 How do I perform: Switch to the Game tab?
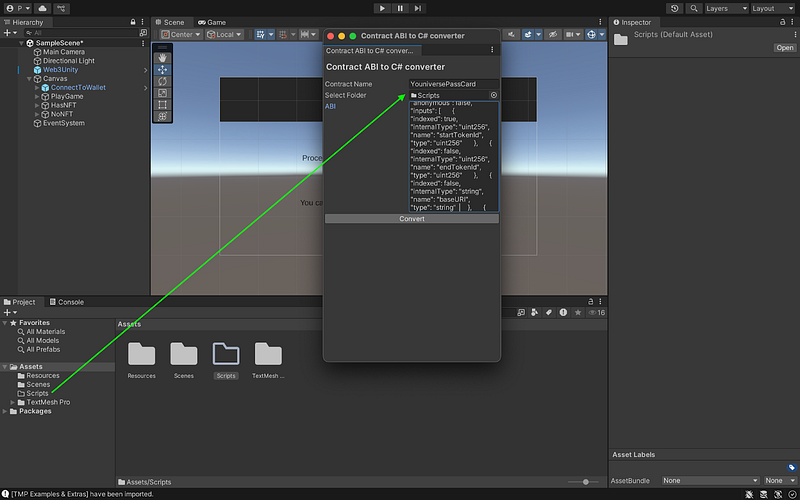tap(212, 22)
